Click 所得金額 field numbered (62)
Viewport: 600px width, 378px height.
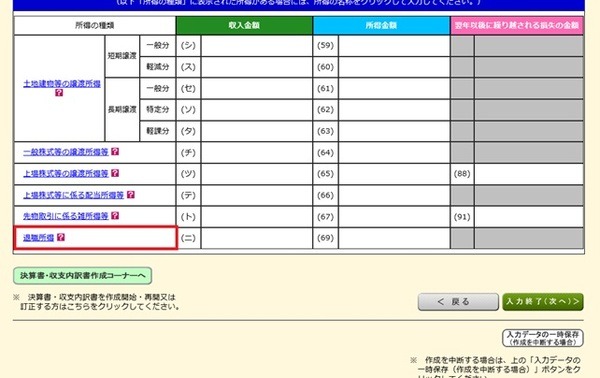pos(394,110)
